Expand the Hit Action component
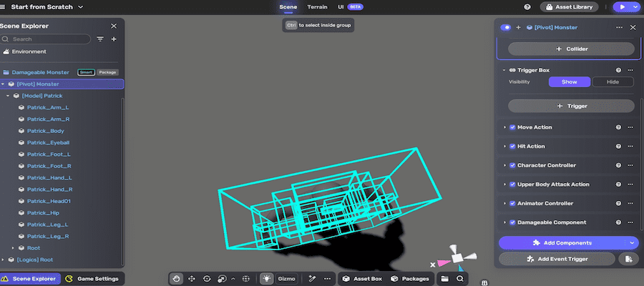Screen dimensions: 644x286 click(504, 147)
